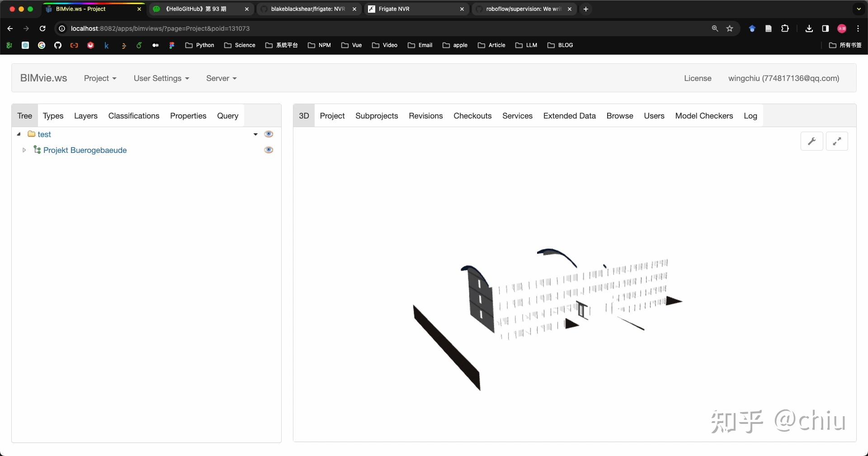Open the Medium bookmark icon
The image size is (868, 456).
point(156,45)
